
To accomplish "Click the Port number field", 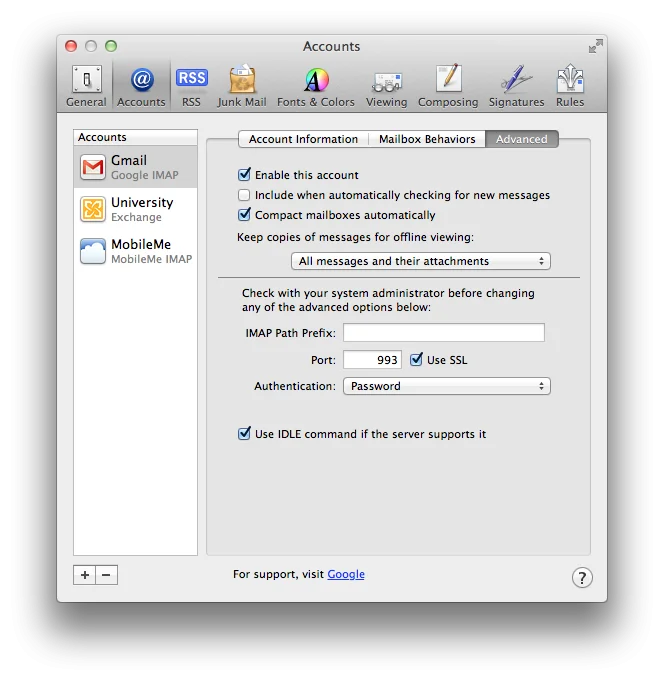I will click(x=372, y=360).
